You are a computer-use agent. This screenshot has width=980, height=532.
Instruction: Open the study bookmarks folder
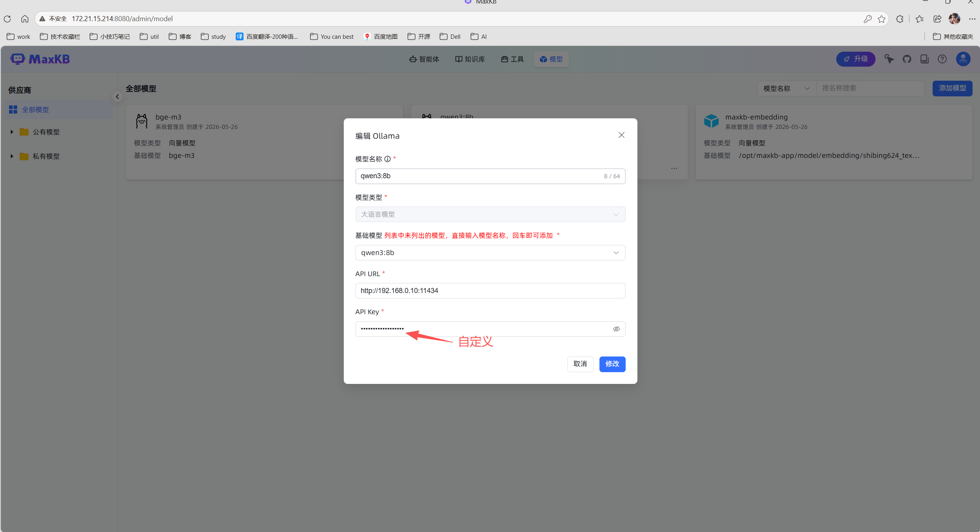[213, 37]
